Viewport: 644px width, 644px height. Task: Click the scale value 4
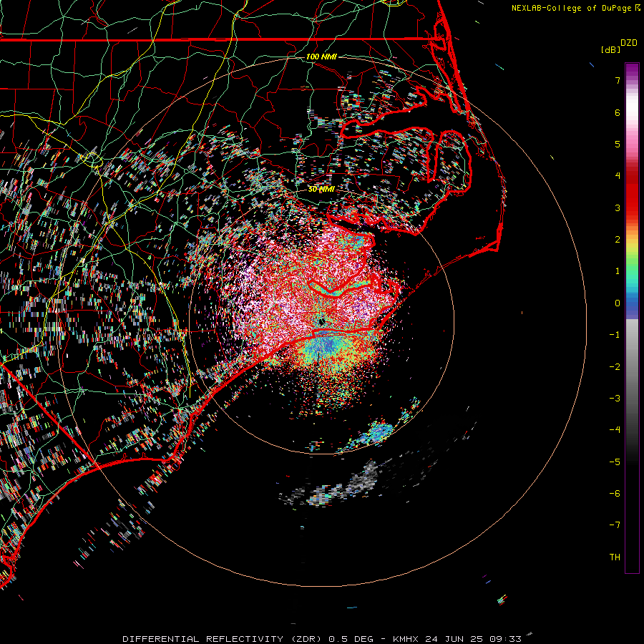click(x=618, y=176)
